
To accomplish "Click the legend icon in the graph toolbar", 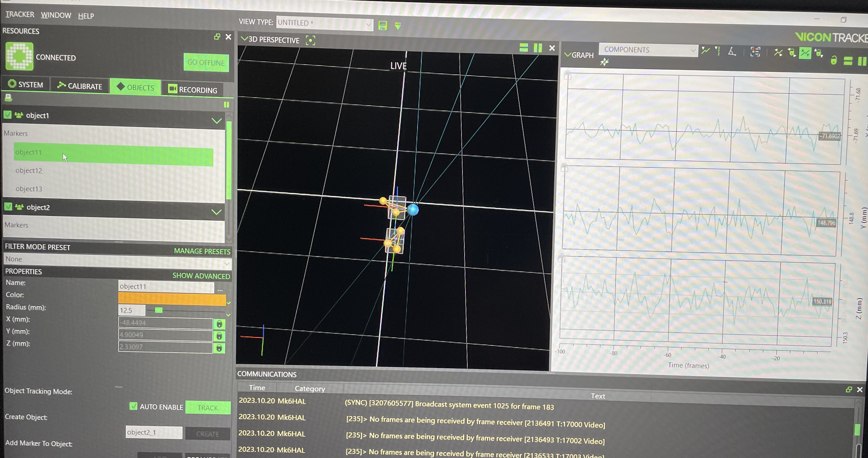I will point(755,52).
